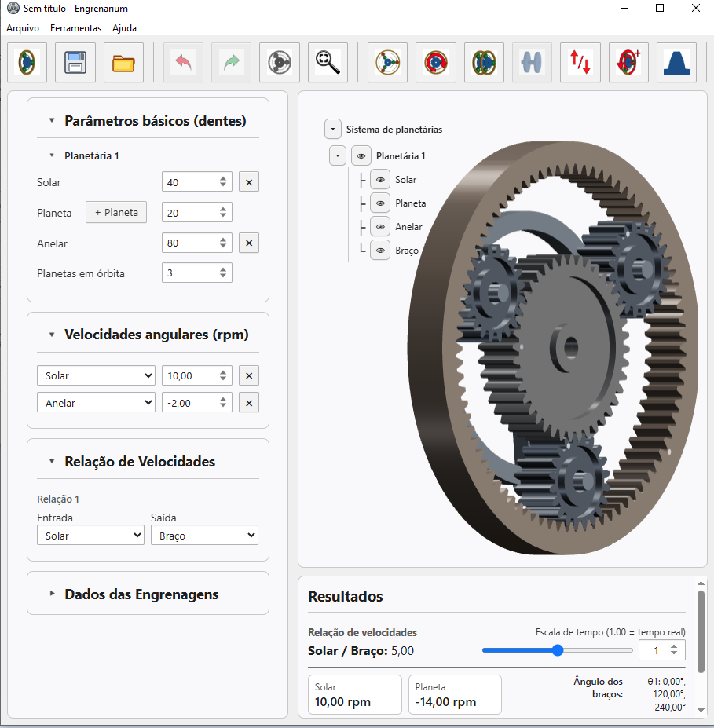Hide the Anelar ring gear via eye icon
Image resolution: width=714 pixels, height=728 pixels.
coord(380,227)
